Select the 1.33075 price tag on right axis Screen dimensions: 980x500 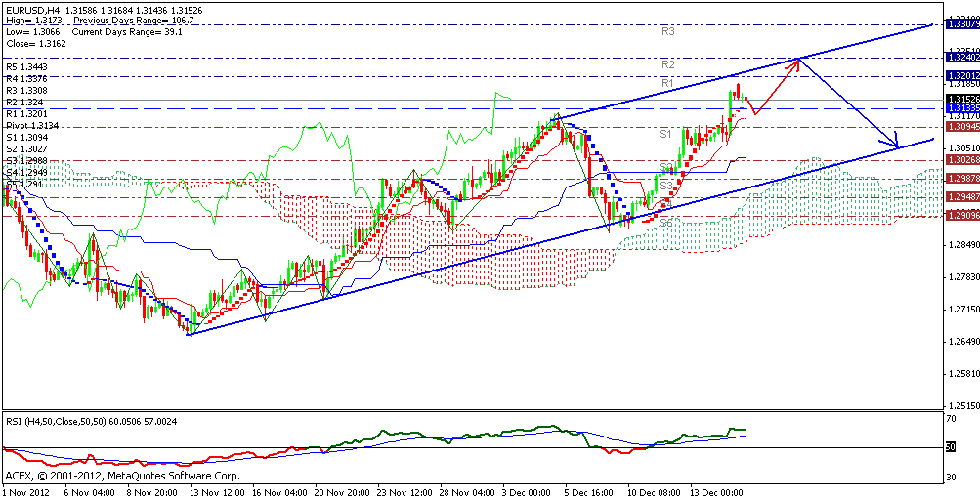(961, 24)
